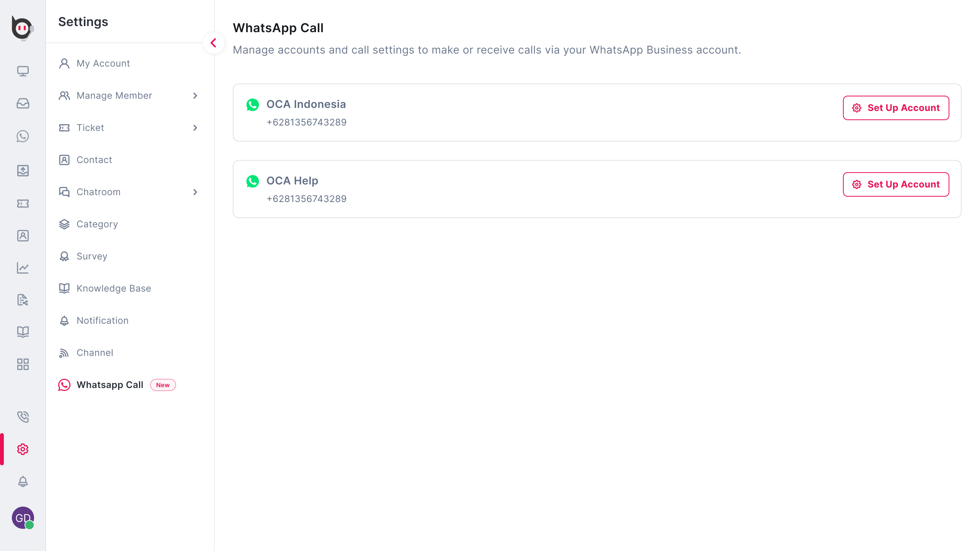
Task: Open the ticket icon in left rail
Action: point(23,204)
